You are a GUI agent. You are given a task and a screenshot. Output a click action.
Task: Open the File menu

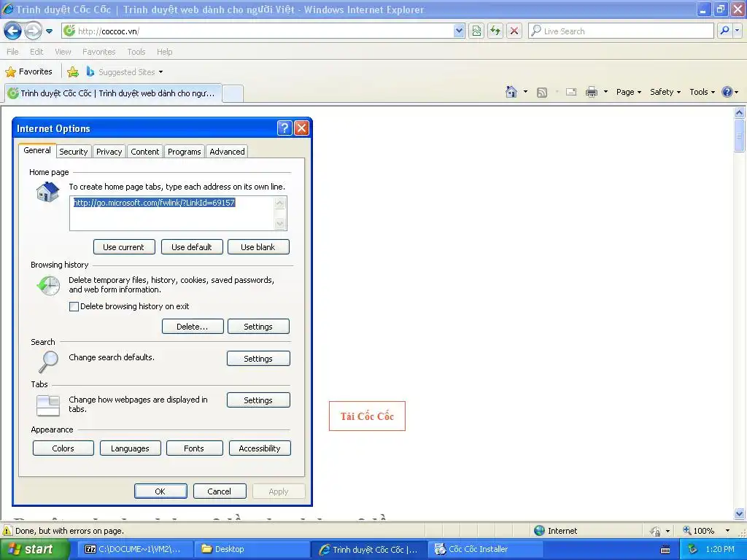(13, 52)
